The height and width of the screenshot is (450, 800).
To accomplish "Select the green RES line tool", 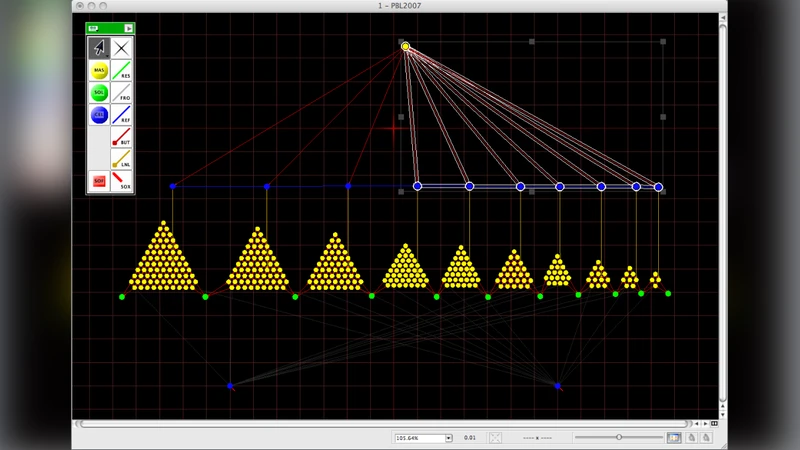I will [122, 71].
